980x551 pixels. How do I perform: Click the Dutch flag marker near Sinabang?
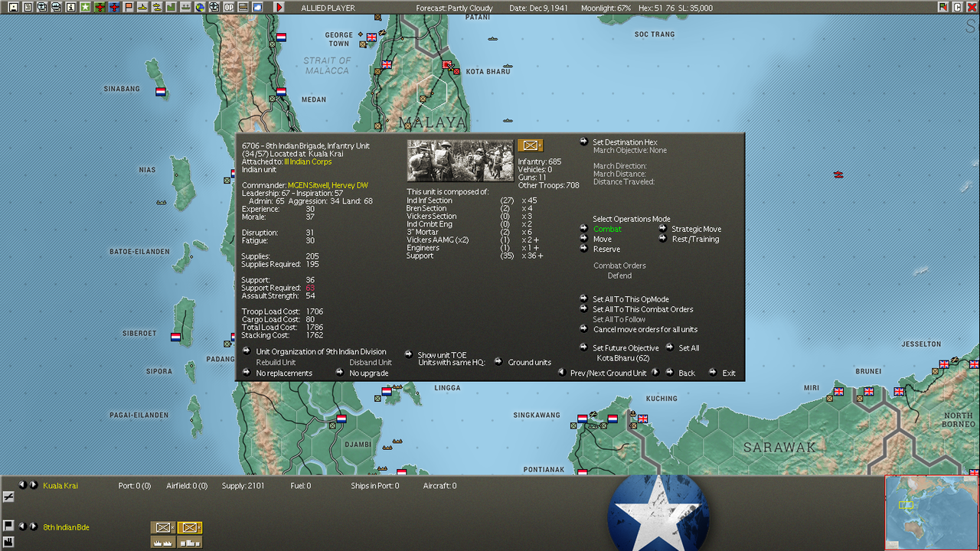point(161,91)
